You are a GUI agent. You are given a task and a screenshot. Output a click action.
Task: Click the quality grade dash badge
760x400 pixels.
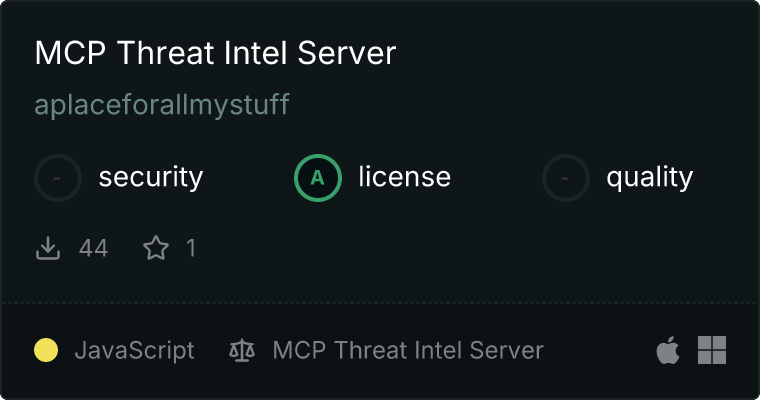[566, 178]
